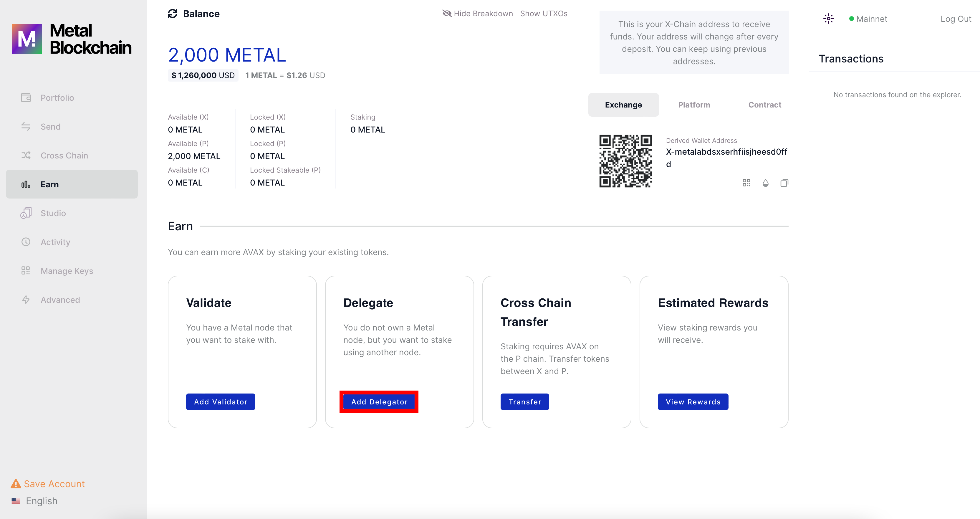The image size is (980, 519).
Task: Switch to the Contract address tab
Action: [x=764, y=105]
